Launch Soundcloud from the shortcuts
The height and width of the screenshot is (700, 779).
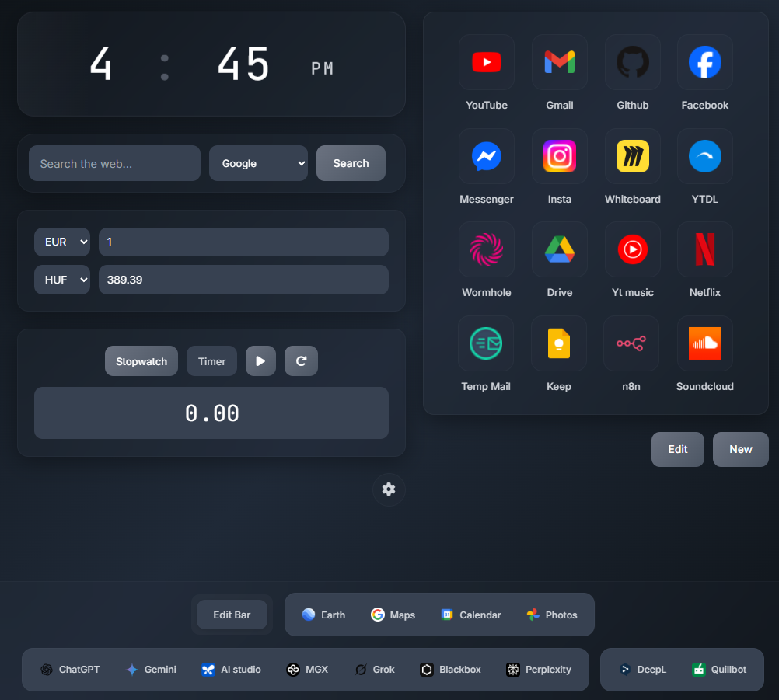704,343
